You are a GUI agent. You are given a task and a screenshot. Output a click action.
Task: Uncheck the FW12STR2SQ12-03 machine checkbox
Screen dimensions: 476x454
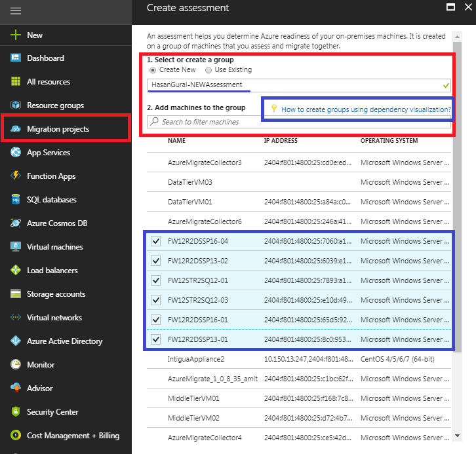point(156,300)
